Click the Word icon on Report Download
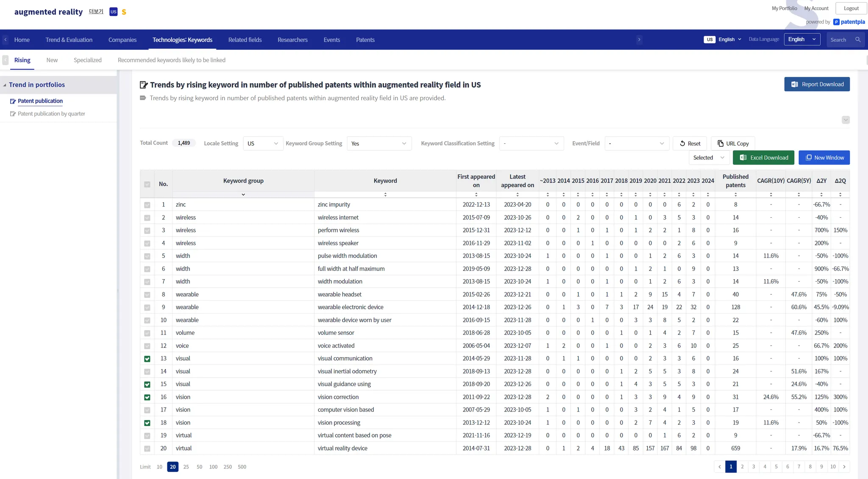This screenshot has width=868, height=479. (794, 84)
